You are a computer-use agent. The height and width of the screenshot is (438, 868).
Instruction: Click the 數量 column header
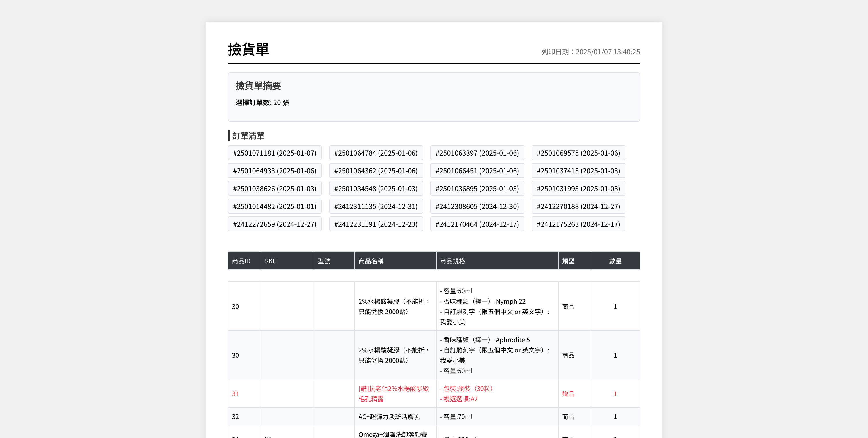(615, 261)
